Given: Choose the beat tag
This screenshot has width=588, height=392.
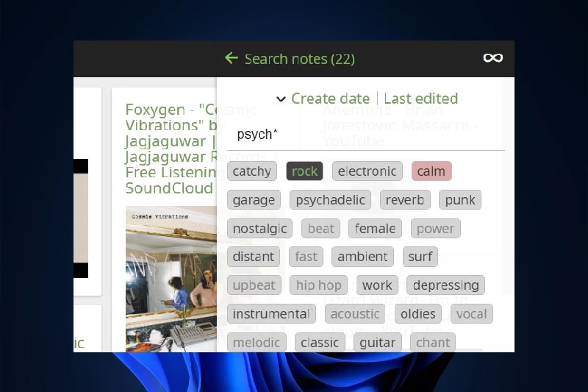Looking at the screenshot, I should pyautogui.click(x=320, y=229).
